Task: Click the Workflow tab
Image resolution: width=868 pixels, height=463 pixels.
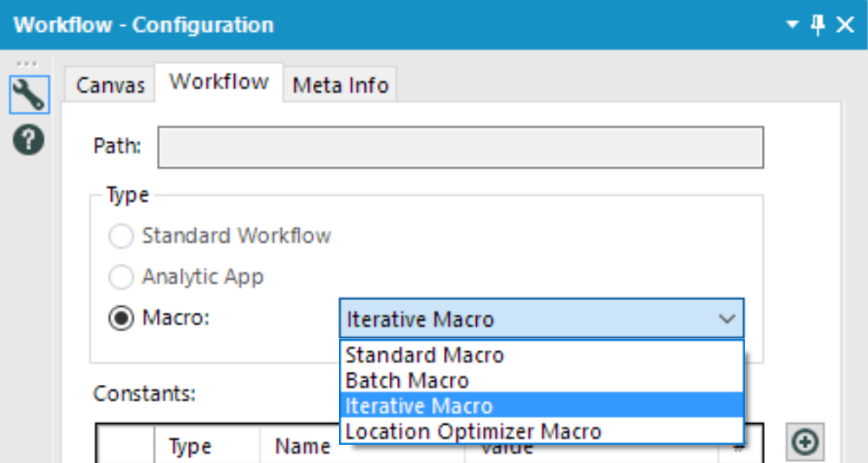Action: (x=219, y=82)
